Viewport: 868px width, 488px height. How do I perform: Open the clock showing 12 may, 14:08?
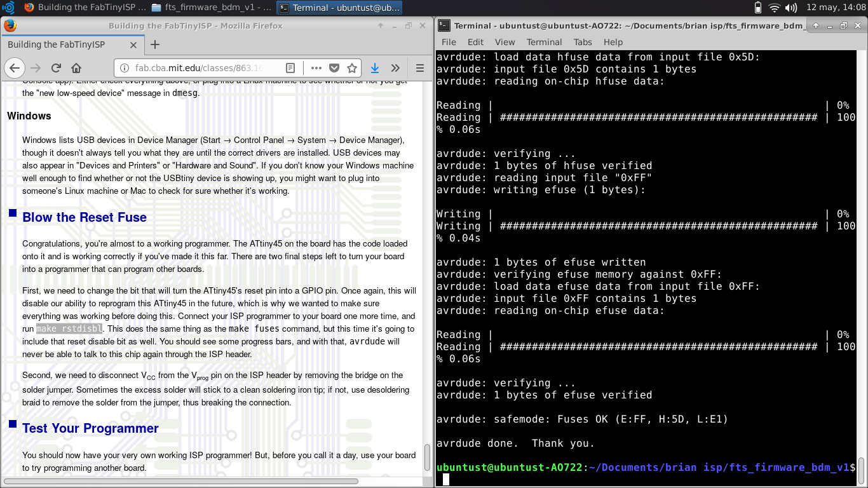(x=835, y=8)
